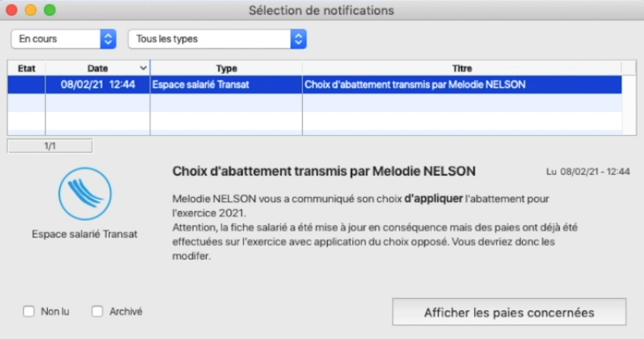Expand the Tous les types dropdown
This screenshot has width=644, height=339.
pos(217,39)
